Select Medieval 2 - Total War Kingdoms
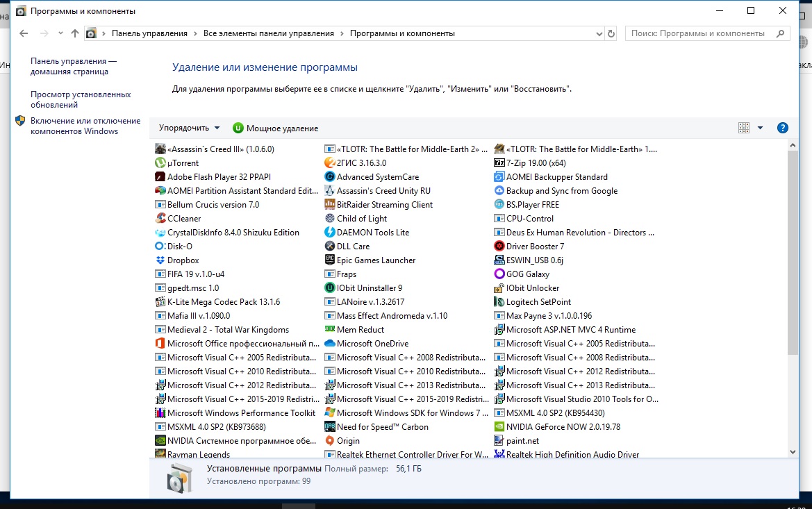This screenshot has width=812, height=509. pyautogui.click(x=222, y=329)
